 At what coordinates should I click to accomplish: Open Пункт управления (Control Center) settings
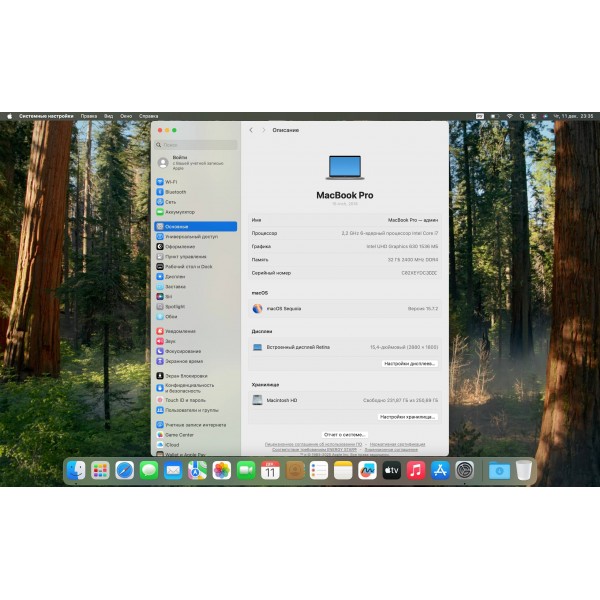(186, 256)
